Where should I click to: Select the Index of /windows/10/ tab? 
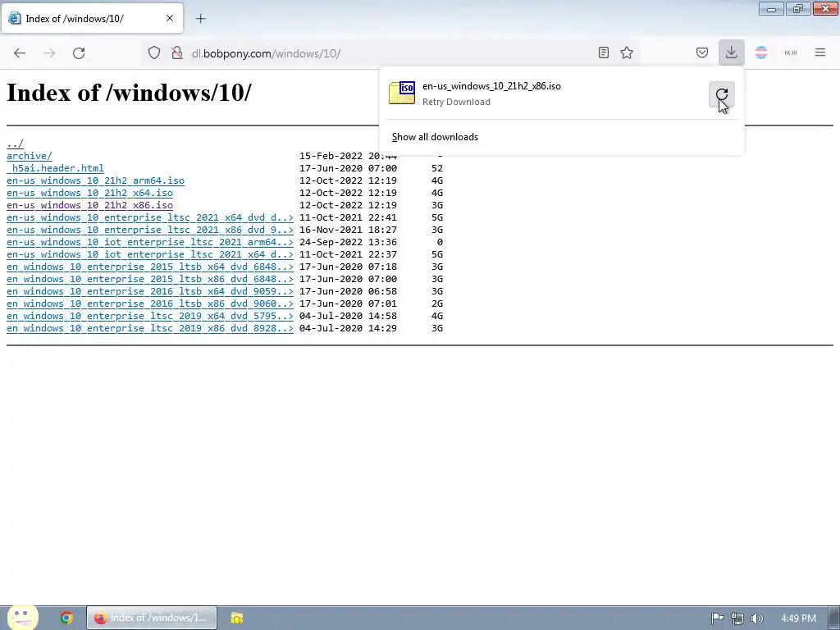tap(92, 18)
